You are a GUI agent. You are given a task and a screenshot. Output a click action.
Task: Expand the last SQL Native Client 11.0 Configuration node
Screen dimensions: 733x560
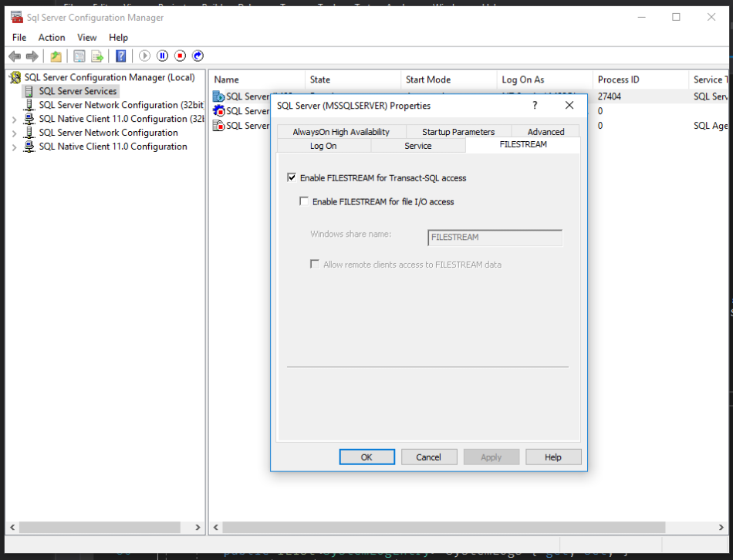15,147
